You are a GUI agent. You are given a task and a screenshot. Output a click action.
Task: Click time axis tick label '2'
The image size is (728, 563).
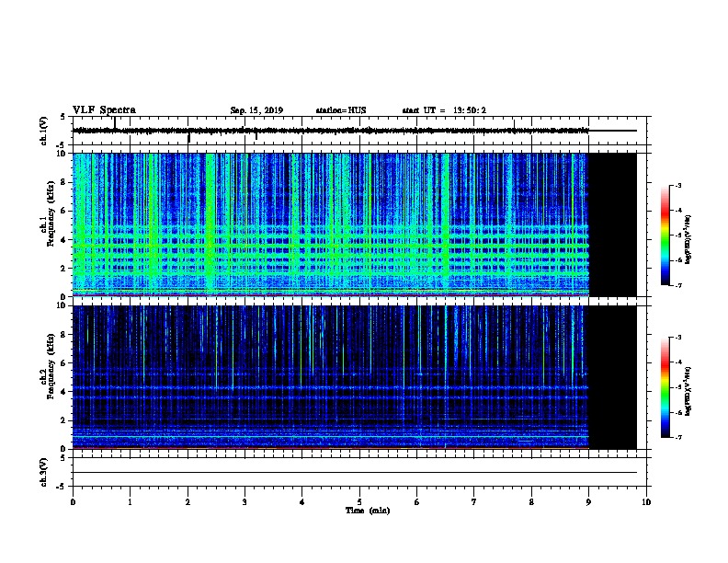click(188, 502)
